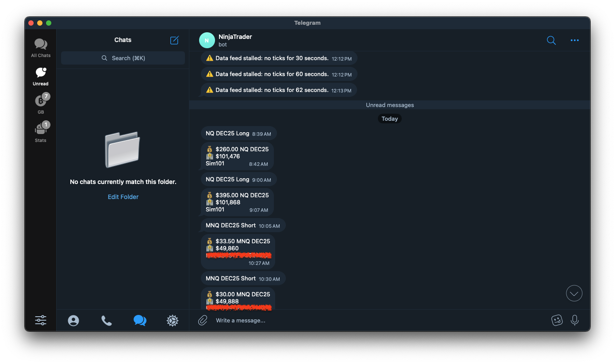Click the macOS green zoom button
This screenshot has width=615, height=364.
pyautogui.click(x=49, y=23)
